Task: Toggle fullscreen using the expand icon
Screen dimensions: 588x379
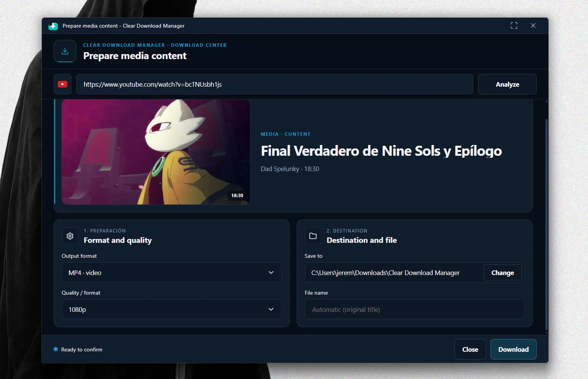Action: pos(514,26)
